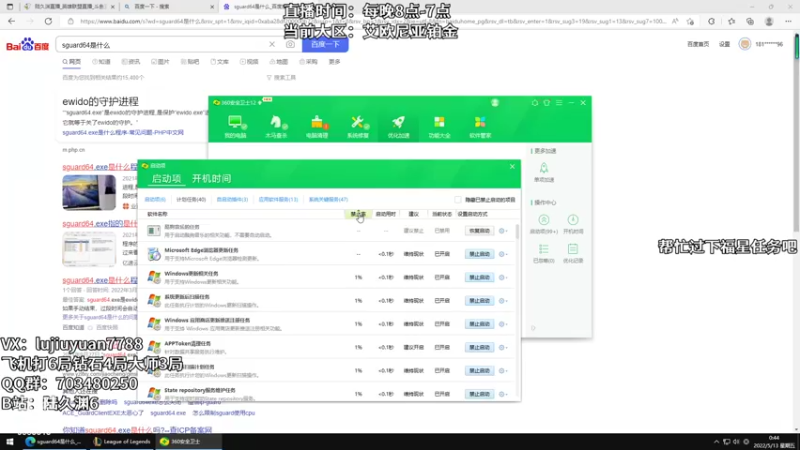Open 软件管家 colorful squares icon

click(x=480, y=127)
